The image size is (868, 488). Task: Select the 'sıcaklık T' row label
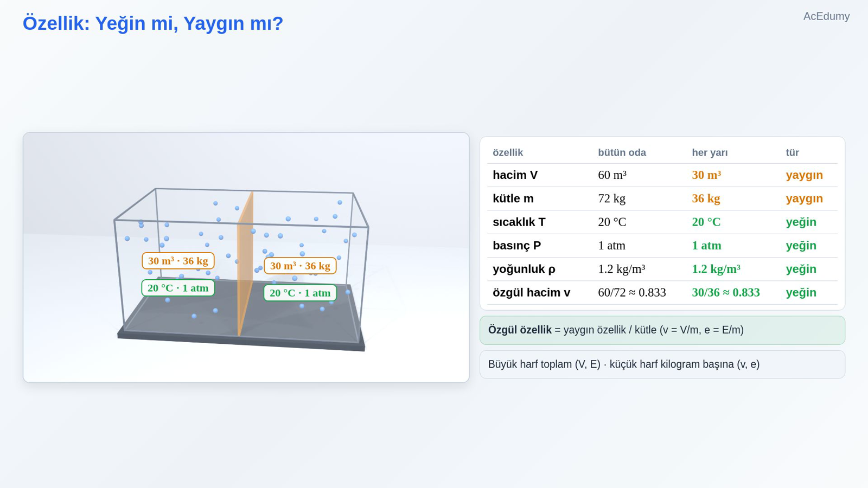519,222
